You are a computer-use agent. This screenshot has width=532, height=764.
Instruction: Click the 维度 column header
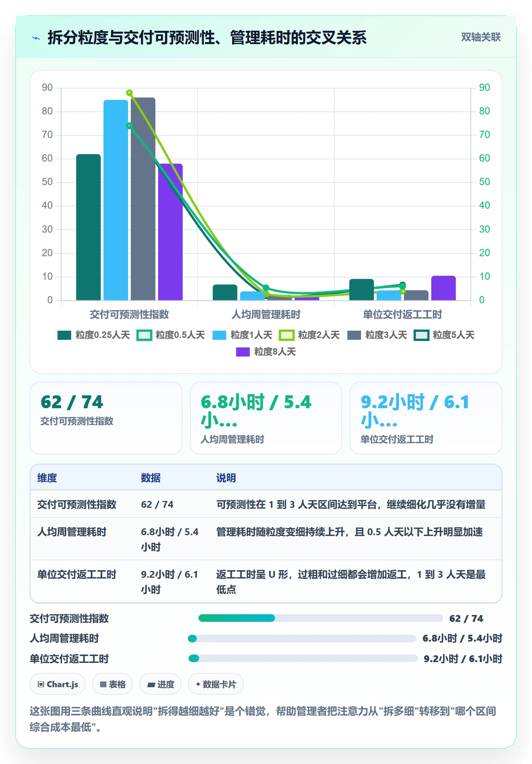pyautogui.click(x=47, y=478)
